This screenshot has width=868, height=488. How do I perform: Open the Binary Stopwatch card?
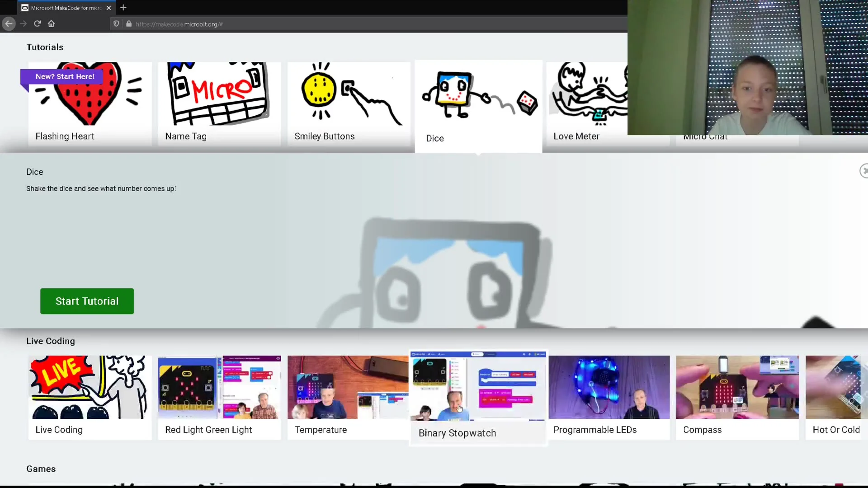click(x=478, y=398)
